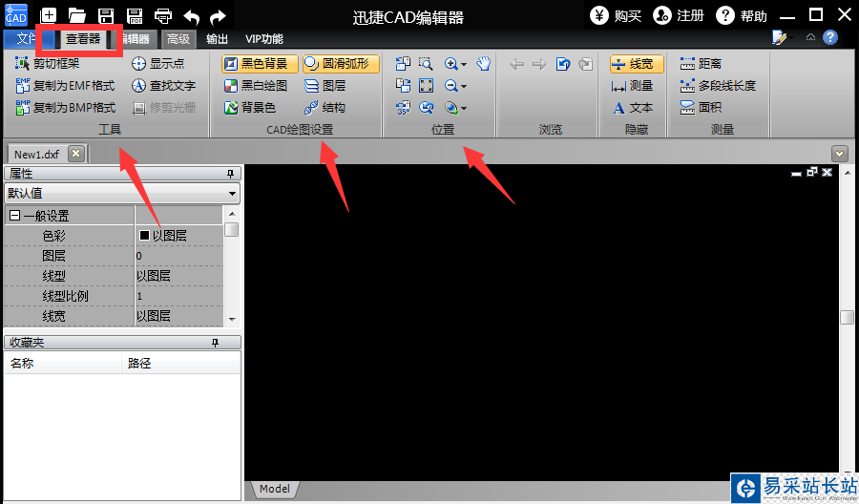Choose 复制为EMF格式 copy as EMF
Screen dimensions: 859x504
(x=66, y=86)
